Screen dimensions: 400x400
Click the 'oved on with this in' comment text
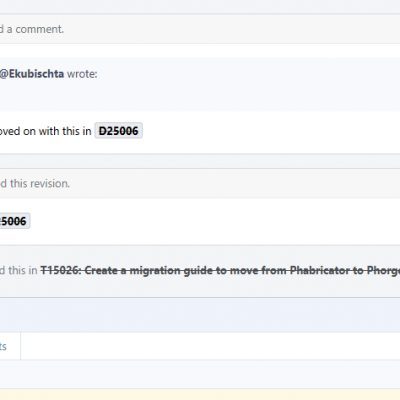(46, 131)
